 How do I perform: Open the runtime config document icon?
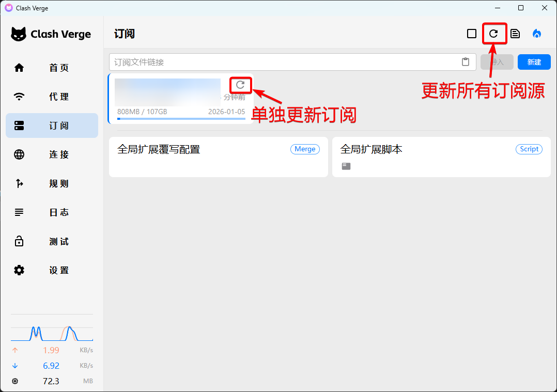pyautogui.click(x=515, y=34)
